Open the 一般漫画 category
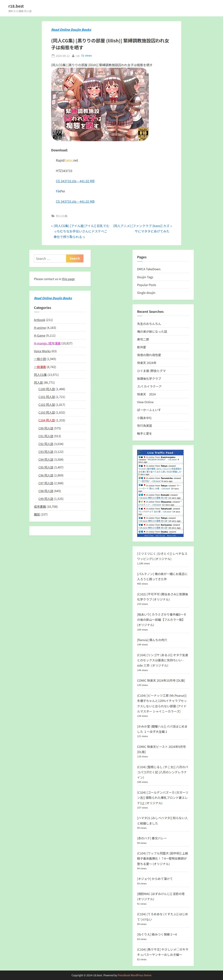The height and width of the screenshot is (980, 223). point(40,367)
